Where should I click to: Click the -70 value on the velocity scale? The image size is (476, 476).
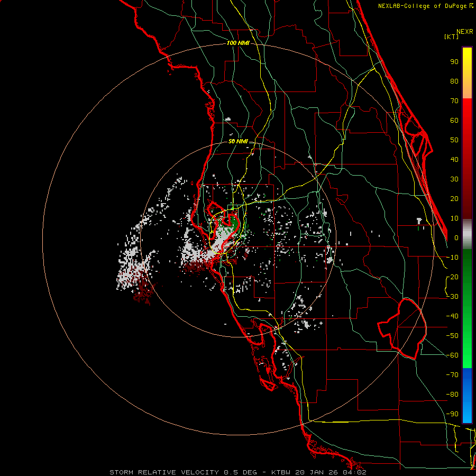(452, 375)
